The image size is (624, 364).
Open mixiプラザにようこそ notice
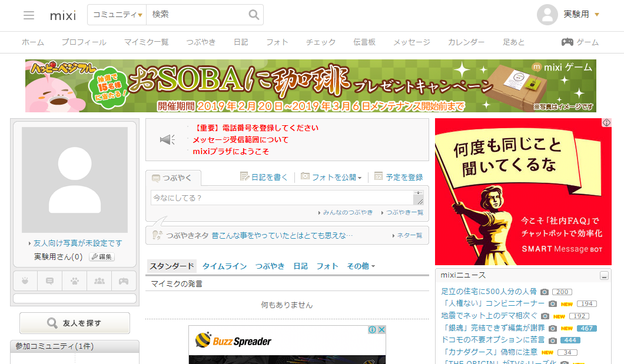[x=231, y=151]
